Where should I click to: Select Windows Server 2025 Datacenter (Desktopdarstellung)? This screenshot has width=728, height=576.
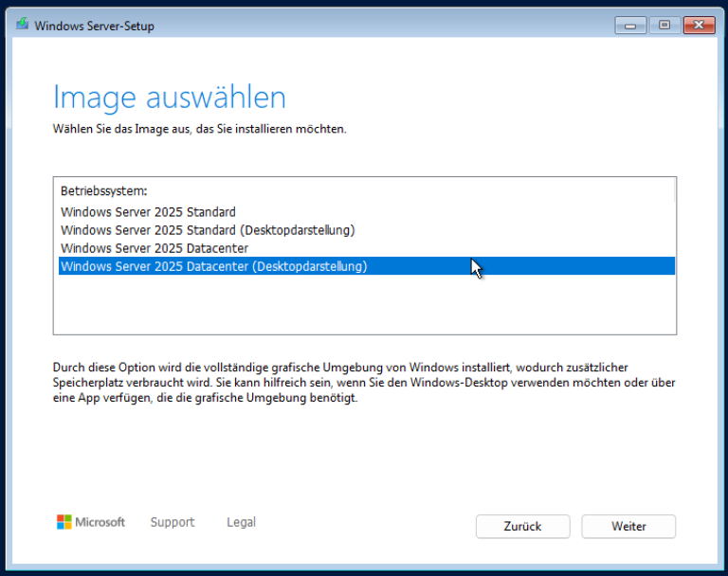pos(367,266)
